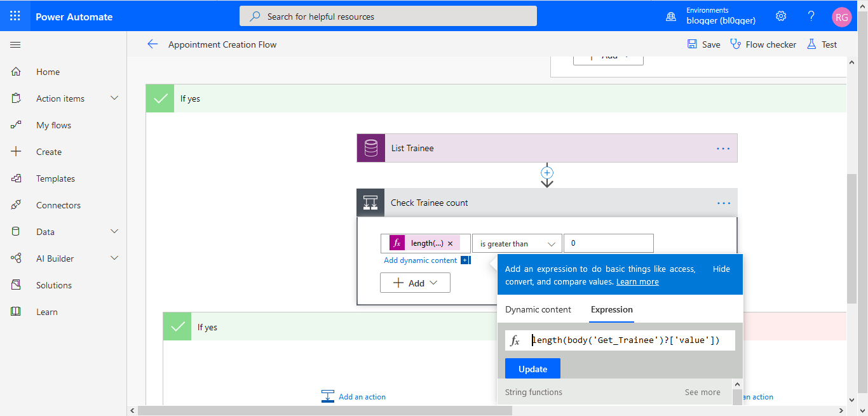Image resolution: width=868 pixels, height=416 pixels.
Task: Focus the Search for helpful resources box
Action: 388,17
